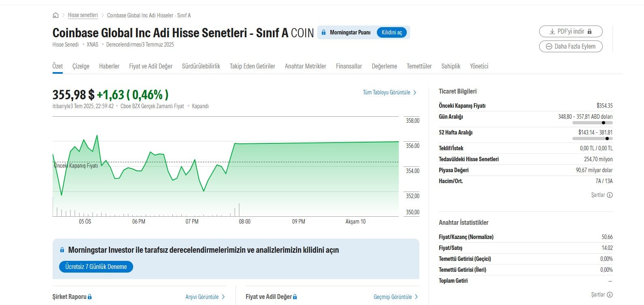Screen dimensions: 644x305
Task: Click the Gün Aralığı range slider
Action: click(x=593, y=123)
